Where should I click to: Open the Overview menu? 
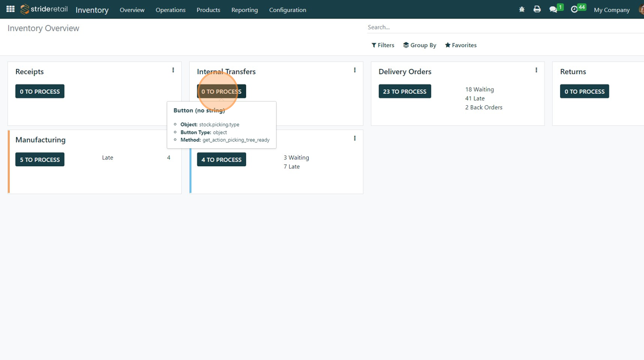tap(132, 10)
